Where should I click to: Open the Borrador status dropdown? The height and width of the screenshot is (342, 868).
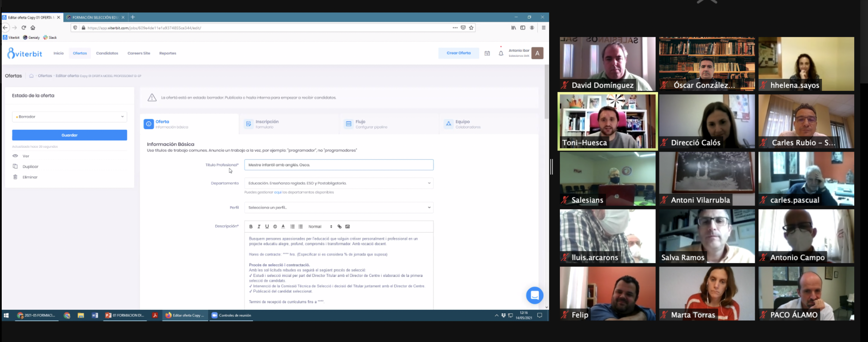(x=69, y=117)
